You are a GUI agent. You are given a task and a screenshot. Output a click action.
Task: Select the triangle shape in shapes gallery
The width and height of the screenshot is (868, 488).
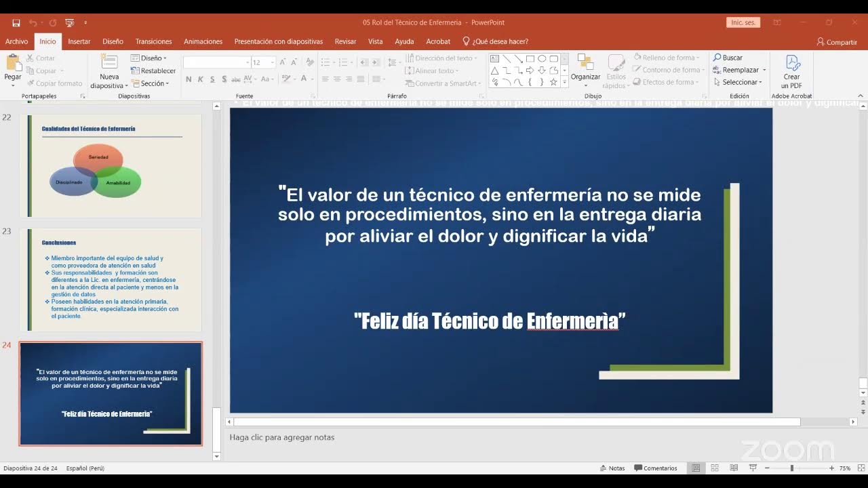[x=494, y=70]
